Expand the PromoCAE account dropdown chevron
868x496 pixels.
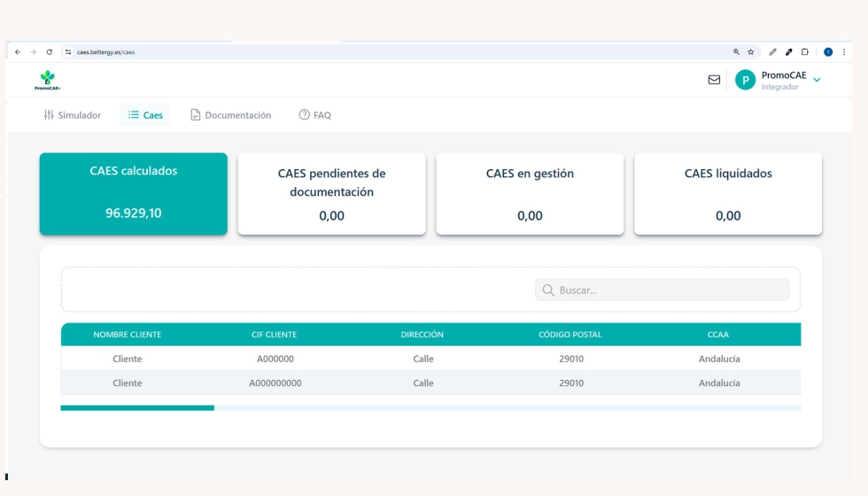[817, 80]
